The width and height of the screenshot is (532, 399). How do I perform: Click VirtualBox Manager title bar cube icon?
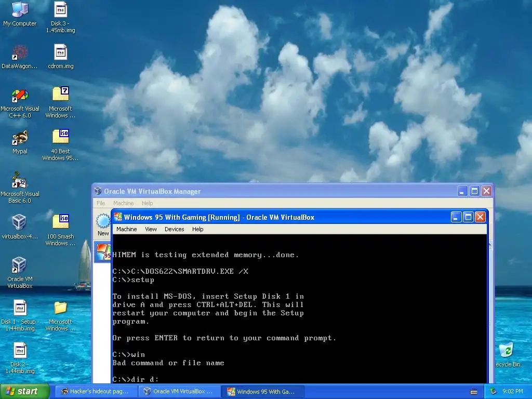tap(98, 191)
